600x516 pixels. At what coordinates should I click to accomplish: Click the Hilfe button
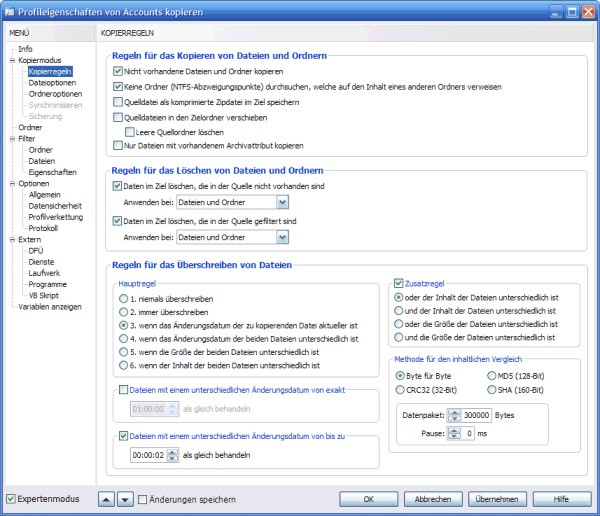coord(561,499)
